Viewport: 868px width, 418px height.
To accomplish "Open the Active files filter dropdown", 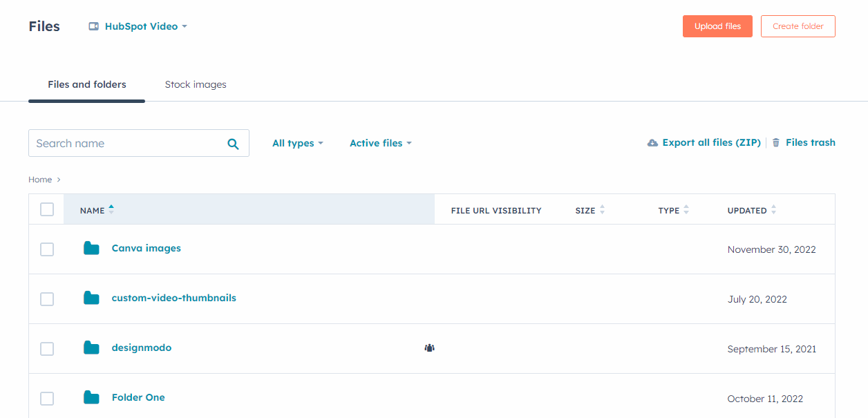I will pos(380,143).
